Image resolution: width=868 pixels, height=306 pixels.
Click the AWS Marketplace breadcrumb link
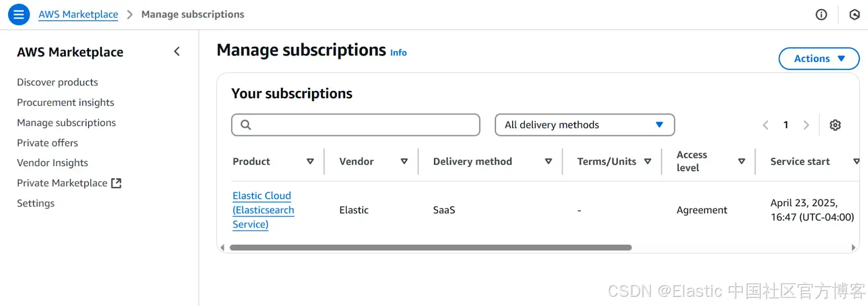click(78, 14)
